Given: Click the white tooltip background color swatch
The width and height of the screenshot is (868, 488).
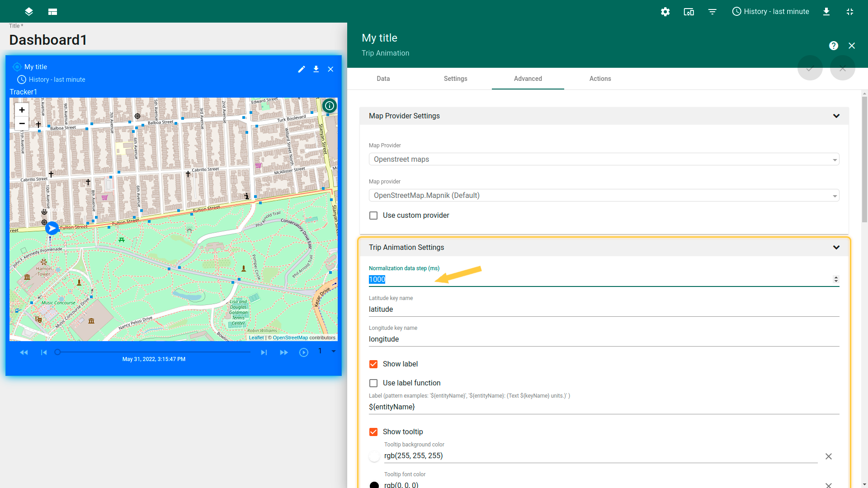Looking at the screenshot, I should 374,456.
